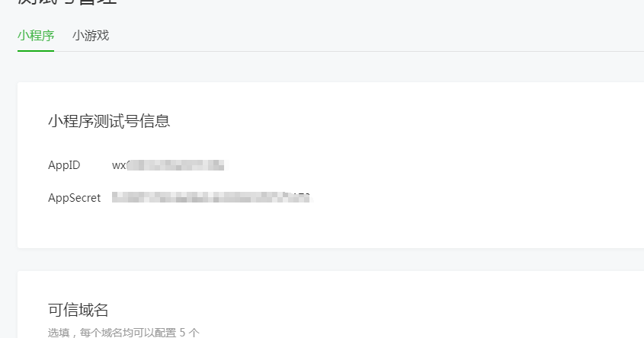The width and height of the screenshot is (644, 338).
Task: Click the 可信域名 section heading
Action: click(78, 310)
